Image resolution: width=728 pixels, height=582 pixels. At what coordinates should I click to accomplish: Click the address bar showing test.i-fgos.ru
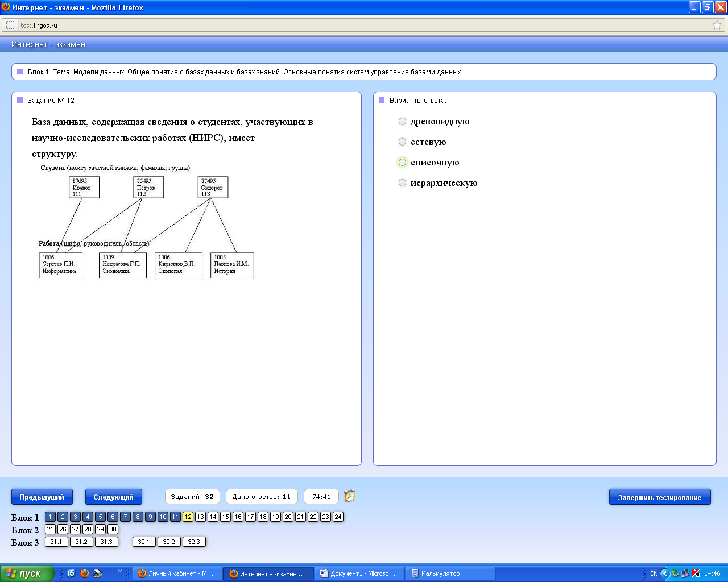364,25
